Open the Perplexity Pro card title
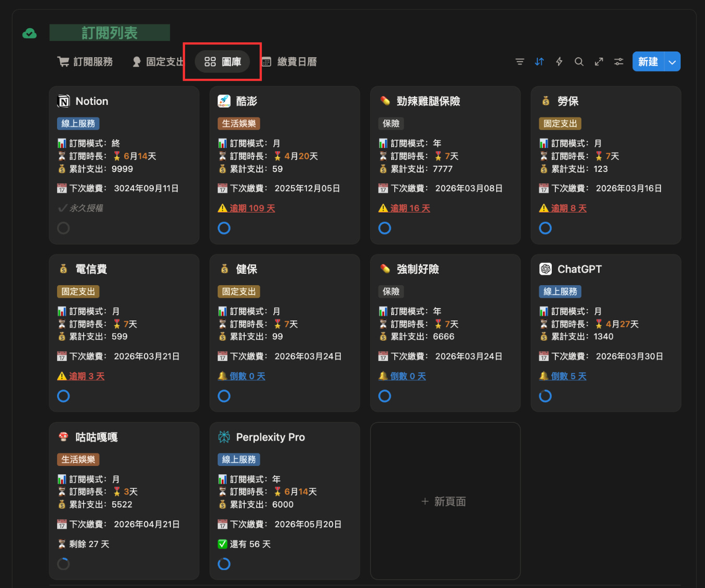Viewport: 705px width, 588px height. click(x=270, y=437)
